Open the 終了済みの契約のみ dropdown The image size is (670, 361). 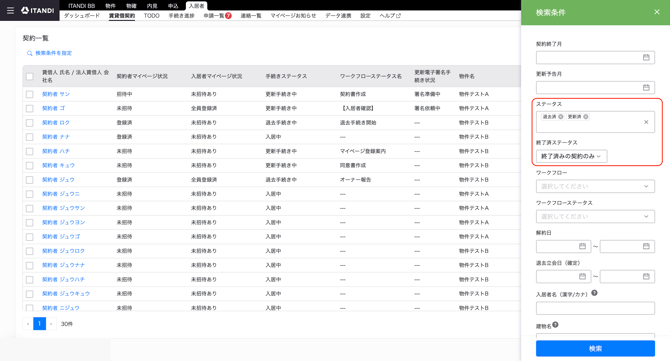coord(571,156)
